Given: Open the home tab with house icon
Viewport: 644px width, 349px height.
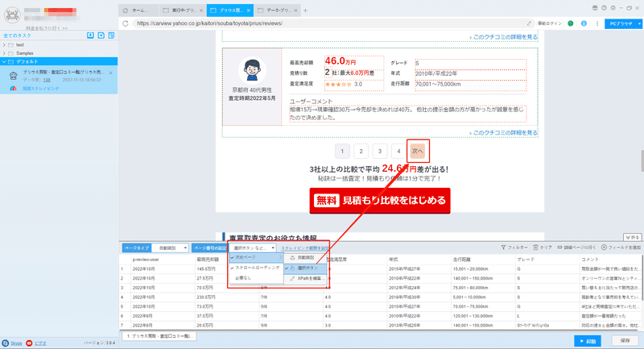Looking at the screenshot, I should point(138,10).
